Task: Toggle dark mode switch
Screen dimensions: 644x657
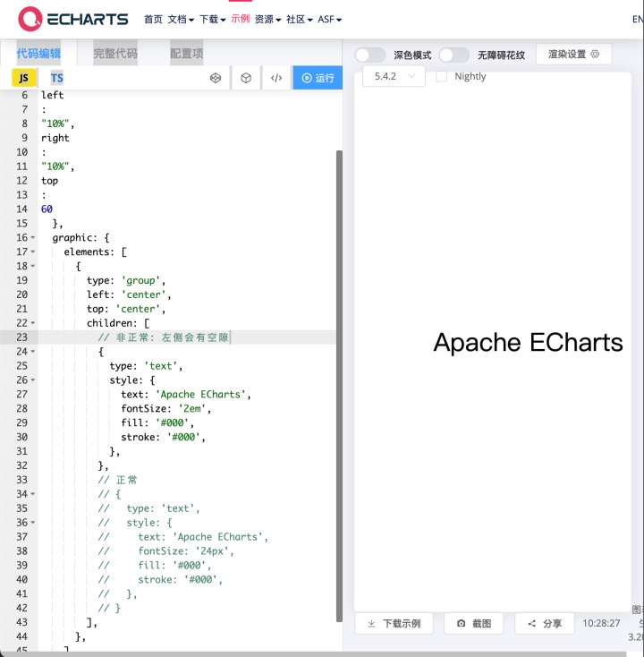Action: [370, 55]
